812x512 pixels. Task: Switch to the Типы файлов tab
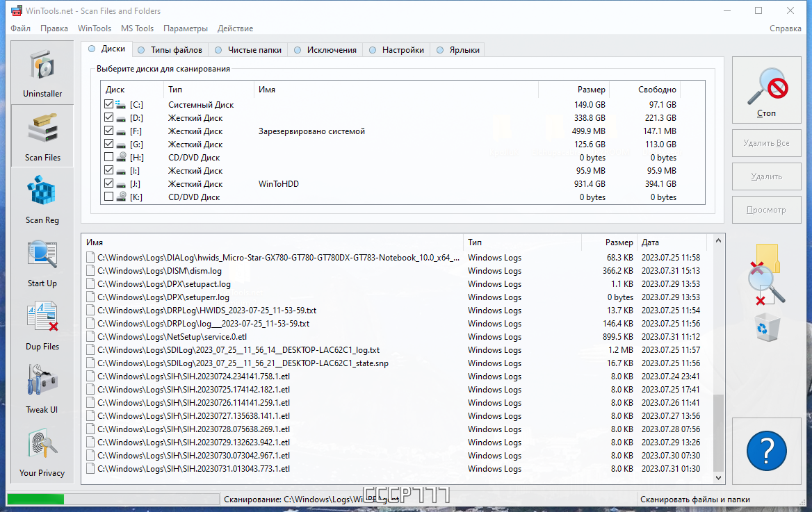(x=170, y=50)
